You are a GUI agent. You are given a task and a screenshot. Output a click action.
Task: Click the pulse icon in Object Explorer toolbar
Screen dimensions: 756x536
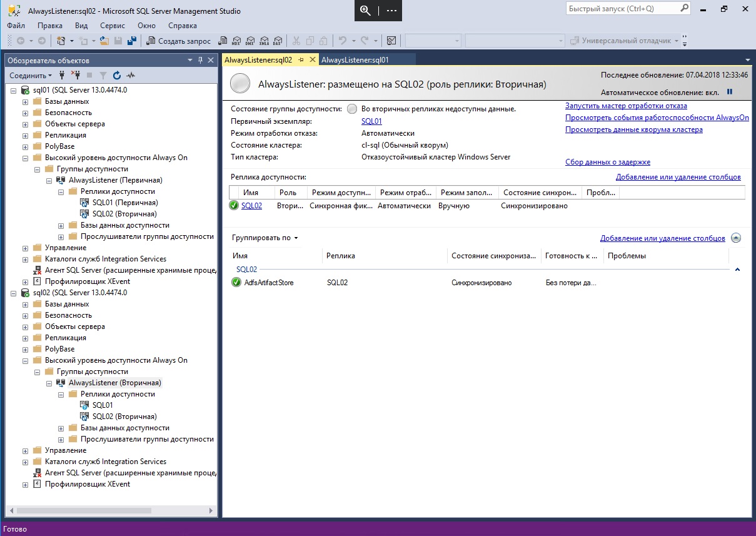(x=131, y=75)
